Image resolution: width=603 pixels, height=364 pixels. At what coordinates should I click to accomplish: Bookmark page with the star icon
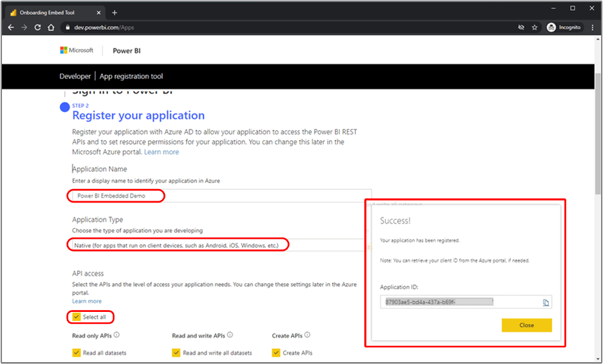(535, 27)
